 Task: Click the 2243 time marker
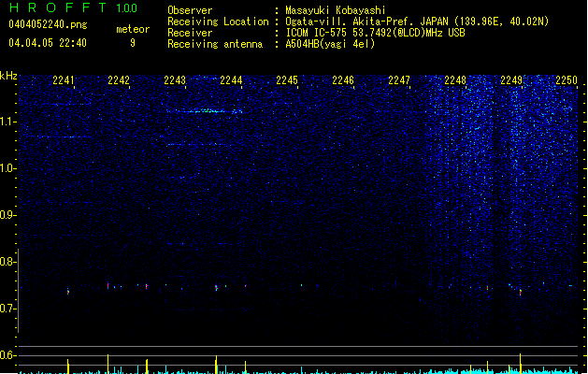pos(175,80)
